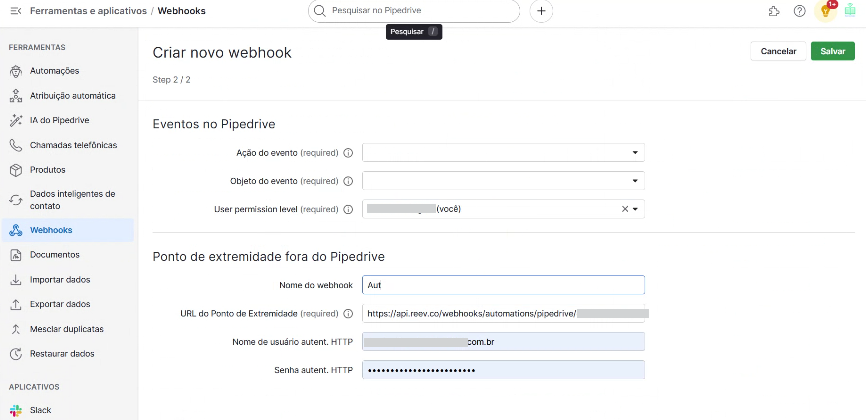Image resolution: width=866 pixels, height=420 pixels.
Task: Click the gift icon in top bar
Action: (850, 11)
